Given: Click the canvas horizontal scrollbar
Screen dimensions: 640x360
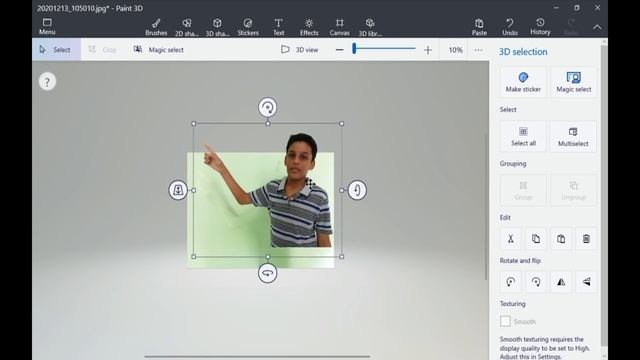Looking at the screenshot, I should click(x=257, y=356).
